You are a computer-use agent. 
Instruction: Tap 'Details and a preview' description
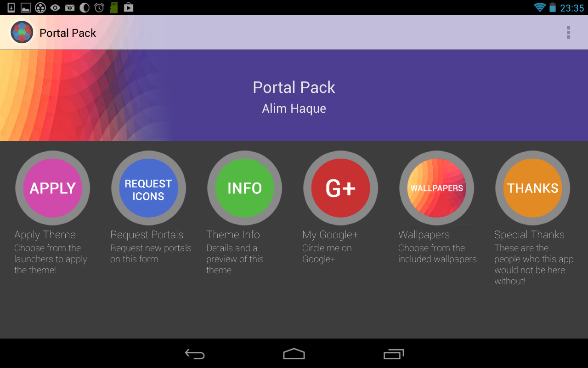point(235,259)
